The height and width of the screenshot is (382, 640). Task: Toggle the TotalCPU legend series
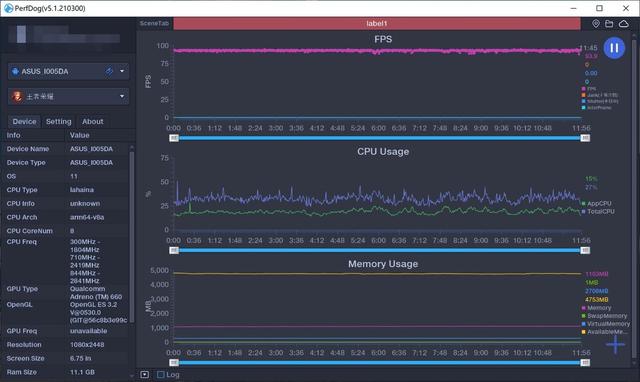(598, 211)
